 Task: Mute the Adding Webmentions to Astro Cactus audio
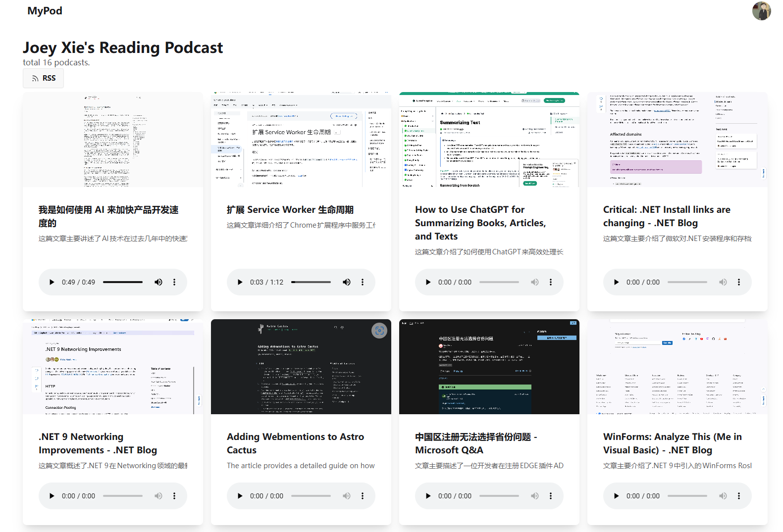(x=347, y=496)
